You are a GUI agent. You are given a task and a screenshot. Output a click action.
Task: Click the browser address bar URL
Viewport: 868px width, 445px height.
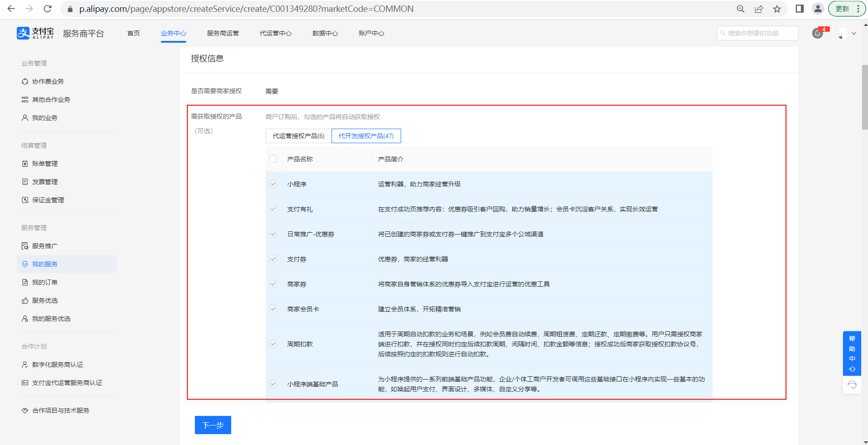pos(246,9)
